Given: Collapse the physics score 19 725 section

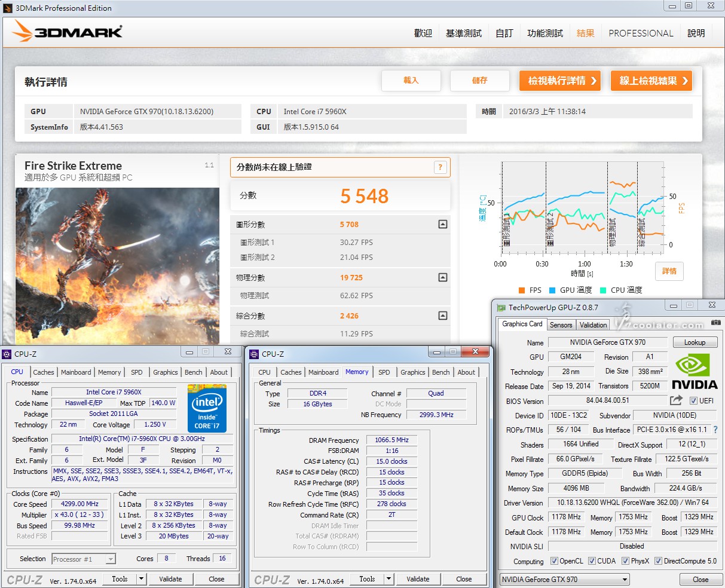Looking at the screenshot, I should pyautogui.click(x=442, y=277).
